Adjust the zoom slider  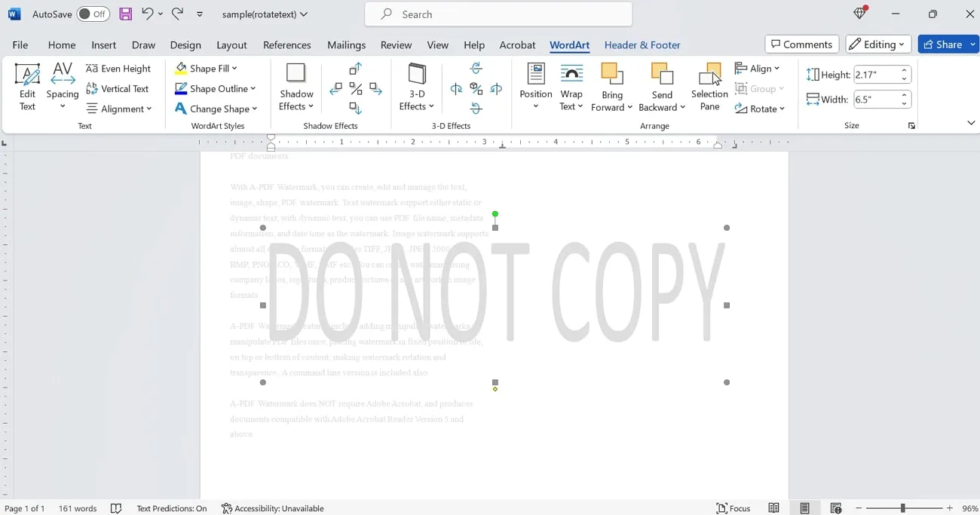click(x=904, y=507)
